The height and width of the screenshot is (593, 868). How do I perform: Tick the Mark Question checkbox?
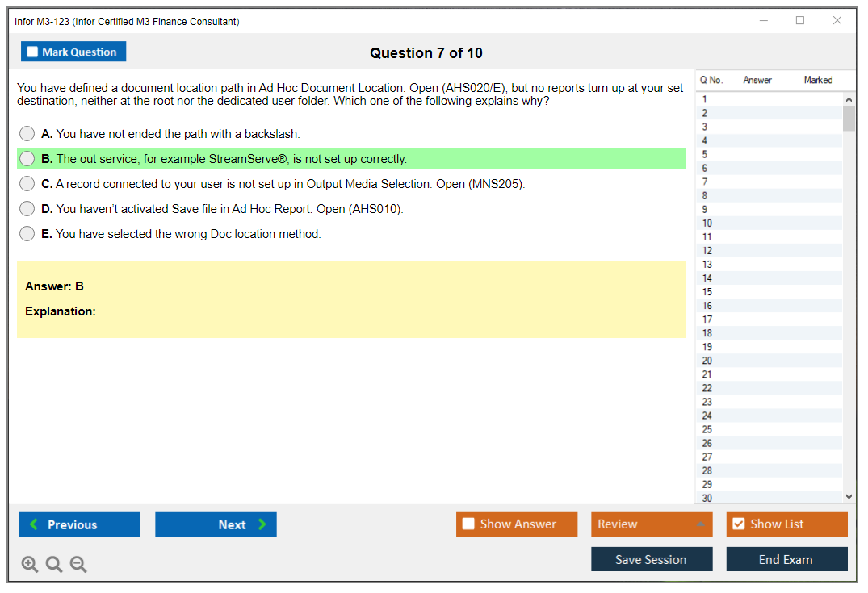tap(33, 52)
